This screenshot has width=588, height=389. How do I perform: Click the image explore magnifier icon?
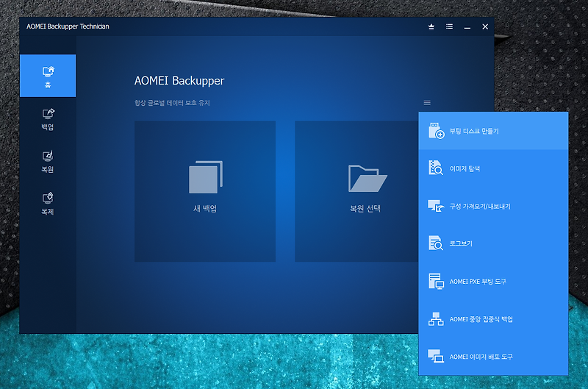pos(436,168)
